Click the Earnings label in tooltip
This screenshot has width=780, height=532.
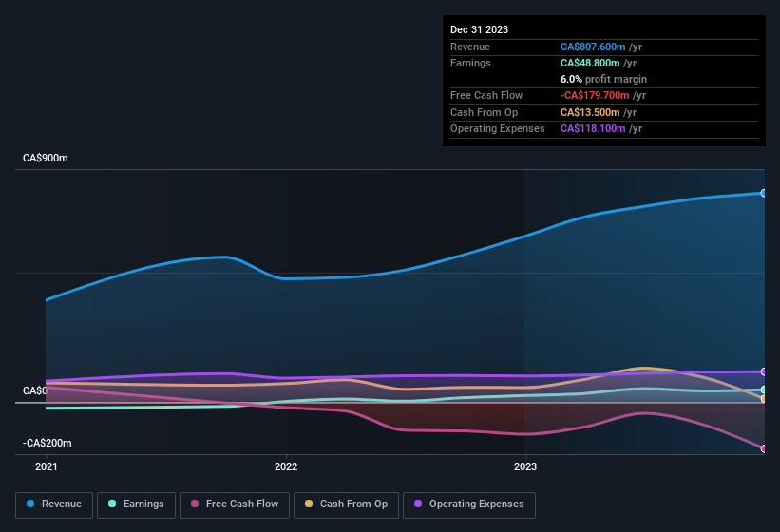(470, 63)
